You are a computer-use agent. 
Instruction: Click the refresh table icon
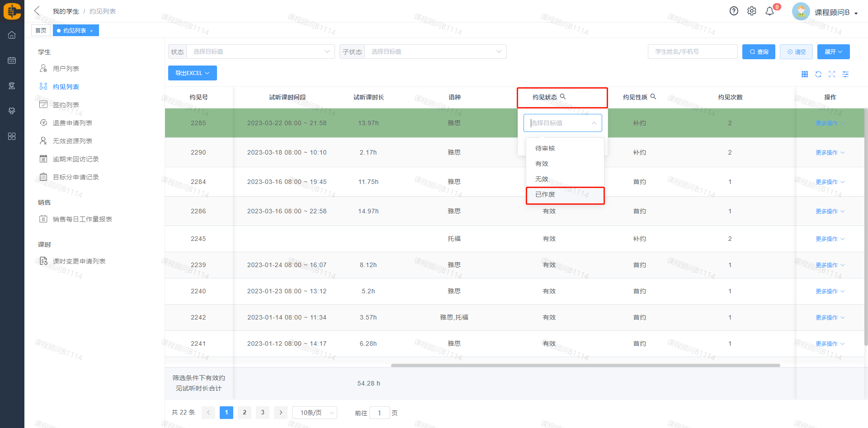pos(818,74)
